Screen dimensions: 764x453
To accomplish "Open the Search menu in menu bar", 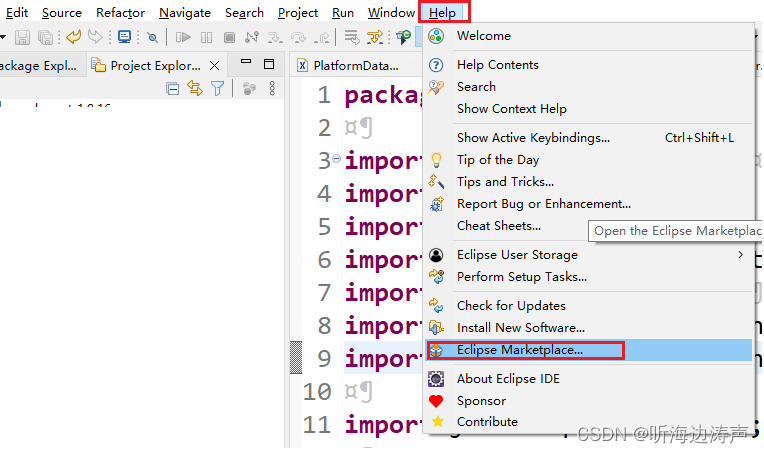I will pyautogui.click(x=244, y=13).
